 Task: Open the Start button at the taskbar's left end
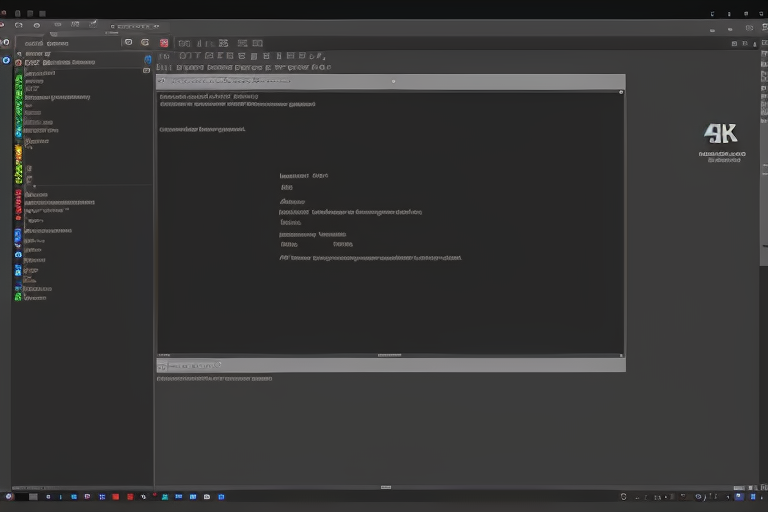coord(9,496)
